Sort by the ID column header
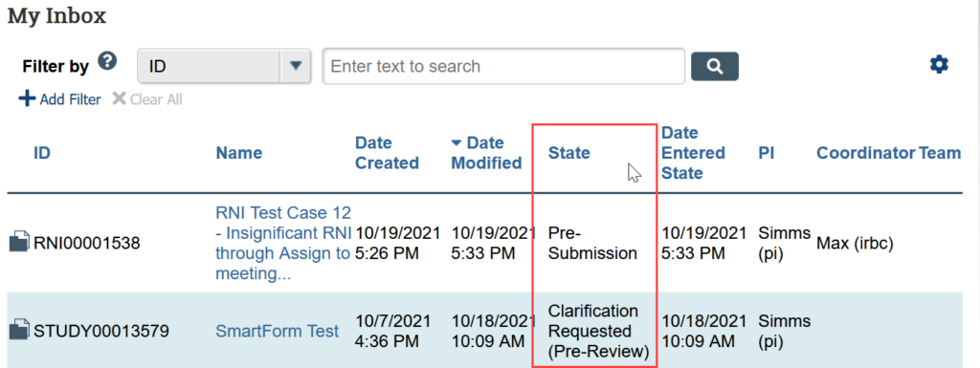The image size is (980, 368). (x=42, y=153)
